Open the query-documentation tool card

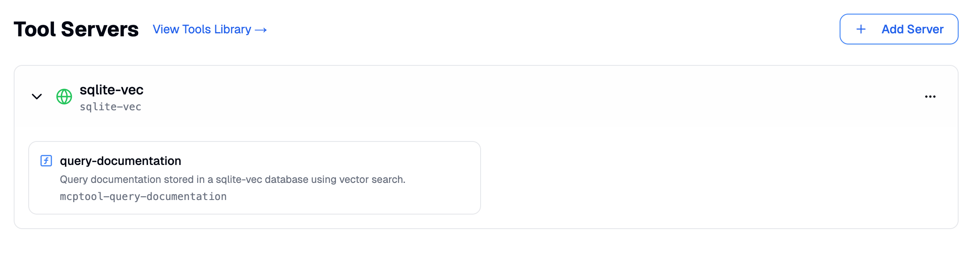tap(255, 177)
